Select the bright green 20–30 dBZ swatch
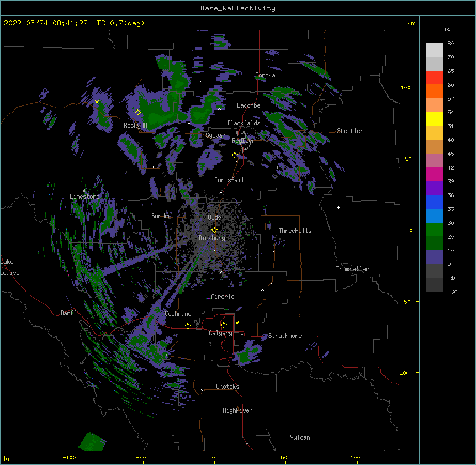This screenshot has width=476, height=465. 434,230
